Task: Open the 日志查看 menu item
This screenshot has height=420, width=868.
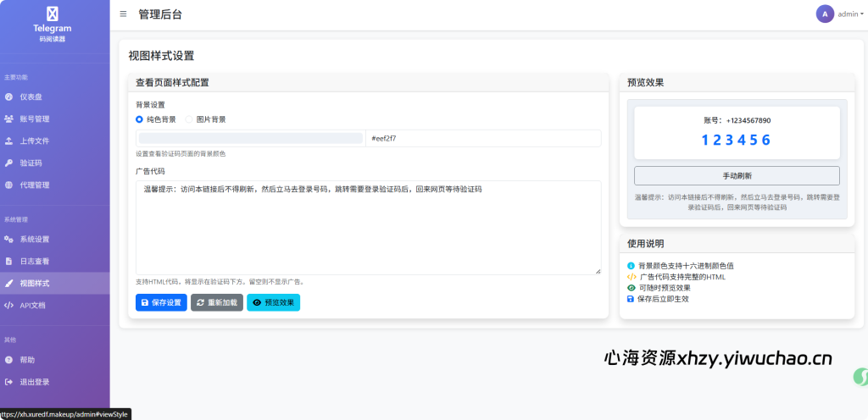Action: (x=34, y=261)
